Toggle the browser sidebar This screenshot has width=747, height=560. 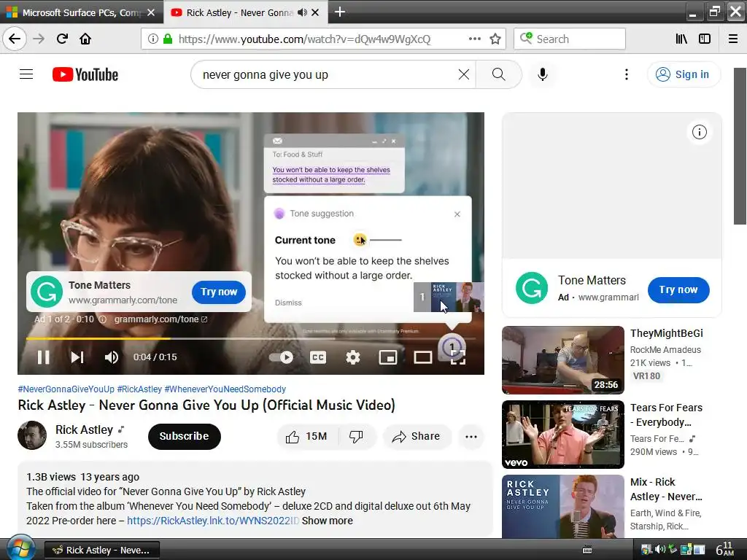(705, 39)
